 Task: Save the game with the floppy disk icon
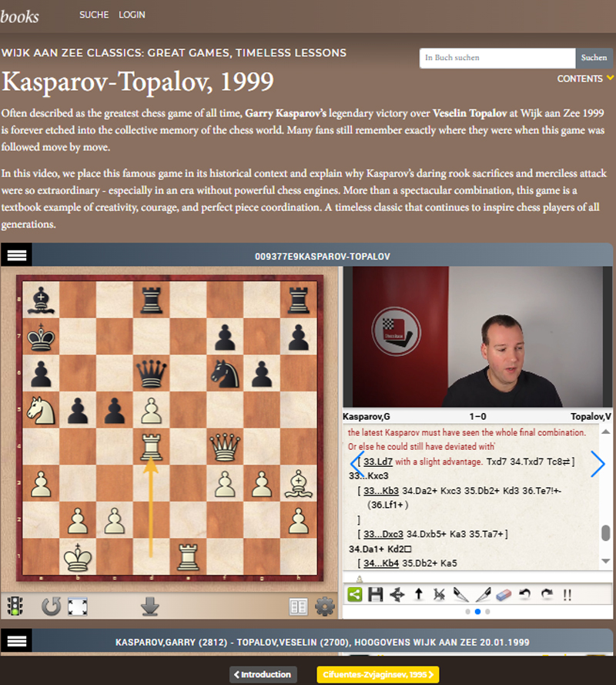pos(376,594)
